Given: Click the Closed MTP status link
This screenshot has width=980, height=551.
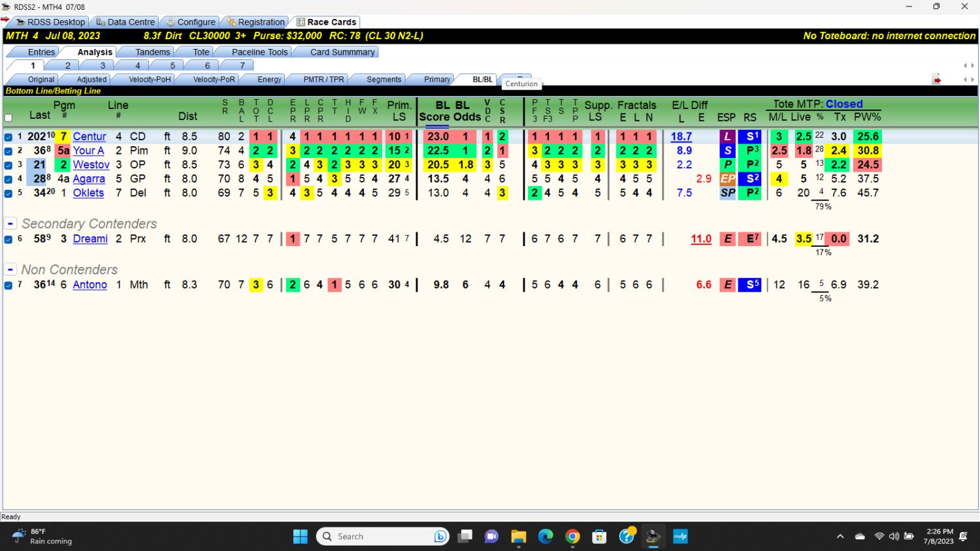Looking at the screenshot, I should [844, 104].
